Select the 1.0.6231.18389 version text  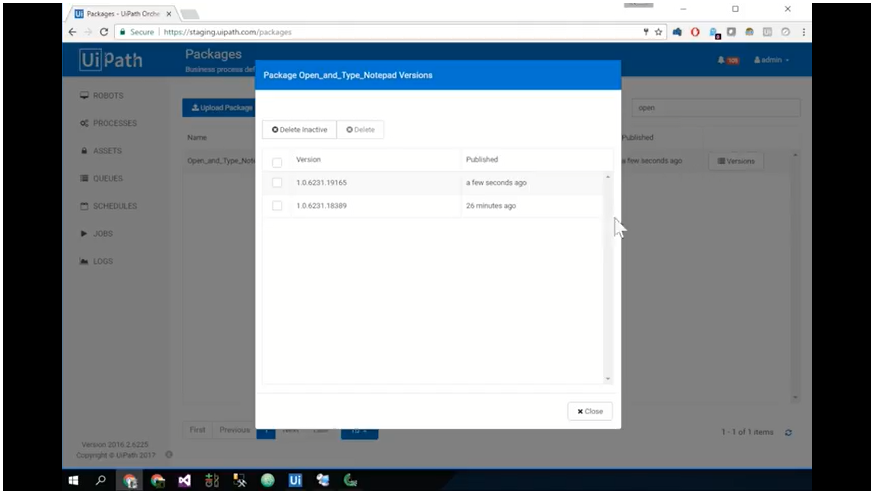point(321,206)
